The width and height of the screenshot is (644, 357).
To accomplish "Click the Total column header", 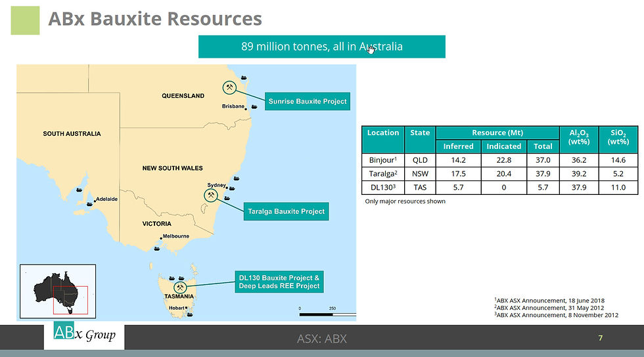I will 543,146.
